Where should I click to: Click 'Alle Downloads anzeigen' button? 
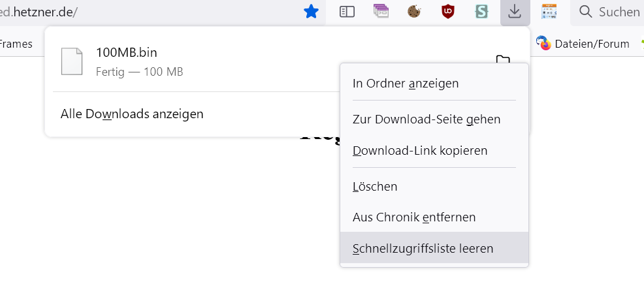132,114
